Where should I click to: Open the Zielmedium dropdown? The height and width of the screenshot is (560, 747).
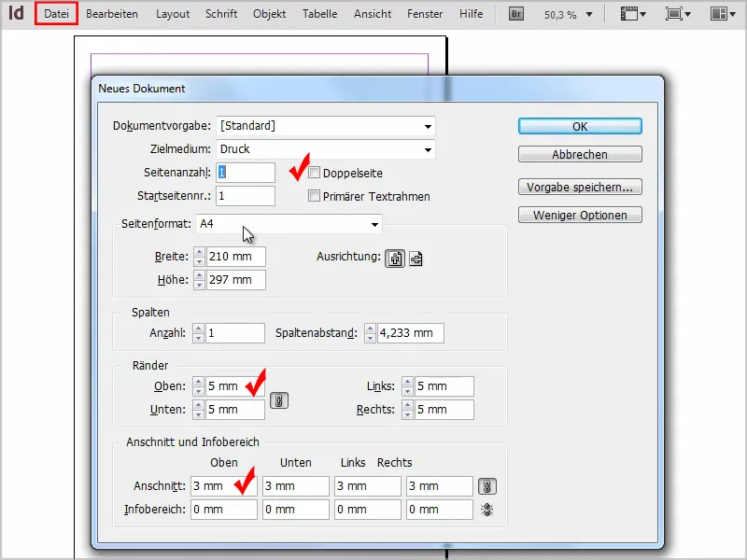(x=428, y=148)
